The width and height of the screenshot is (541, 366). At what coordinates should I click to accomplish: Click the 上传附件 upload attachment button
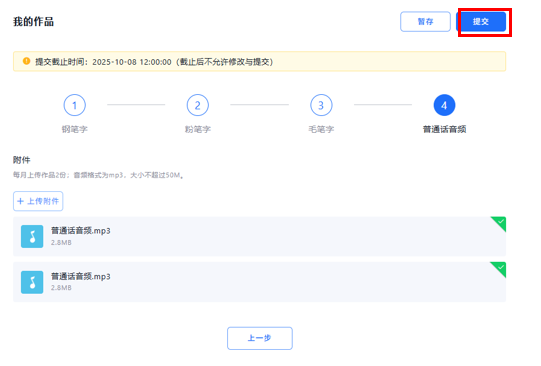(38, 201)
